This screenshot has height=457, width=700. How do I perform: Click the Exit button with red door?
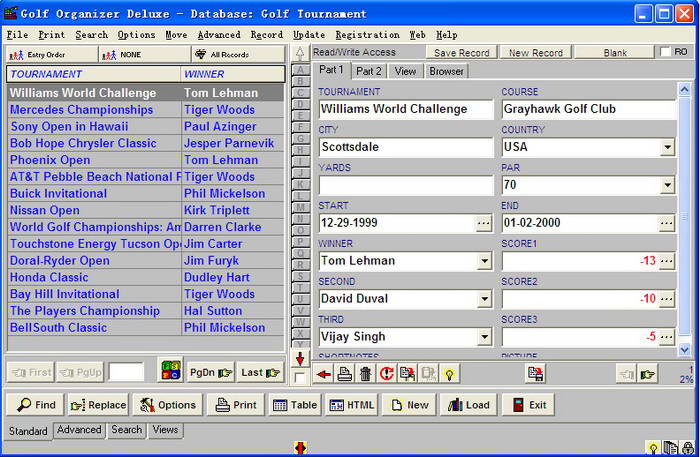[x=529, y=405]
